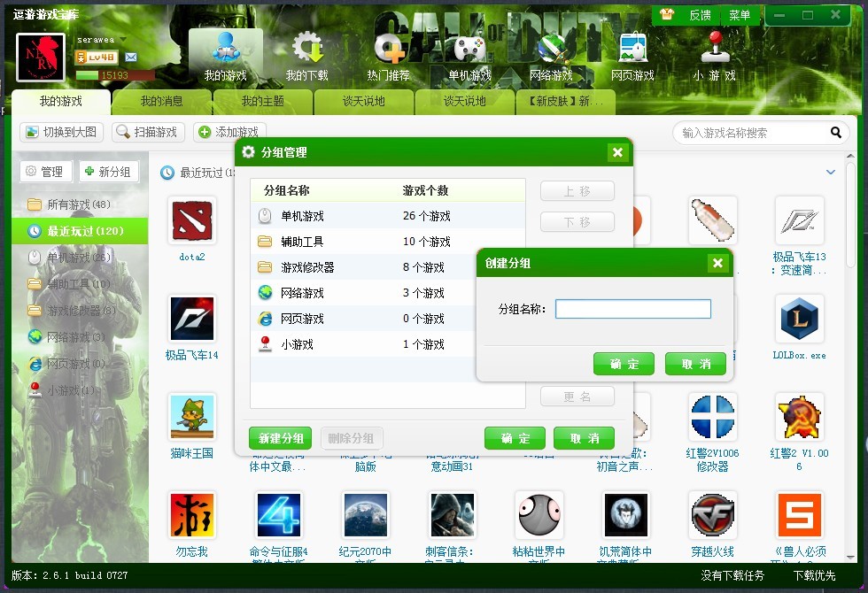Select 所有游戏 (48) in the sidebar
868x593 pixels.
(80, 204)
